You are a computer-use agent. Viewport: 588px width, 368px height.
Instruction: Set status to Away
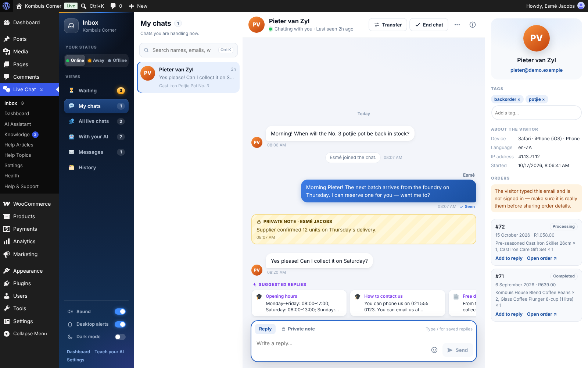coord(96,60)
